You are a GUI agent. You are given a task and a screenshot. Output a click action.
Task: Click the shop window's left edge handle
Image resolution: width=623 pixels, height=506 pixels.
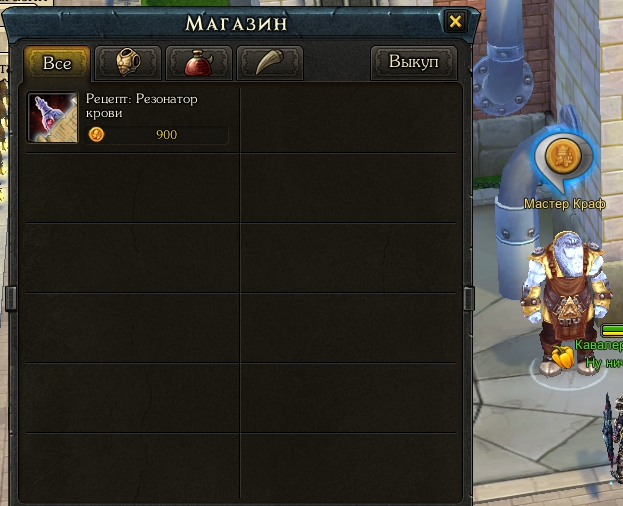tap(11, 298)
